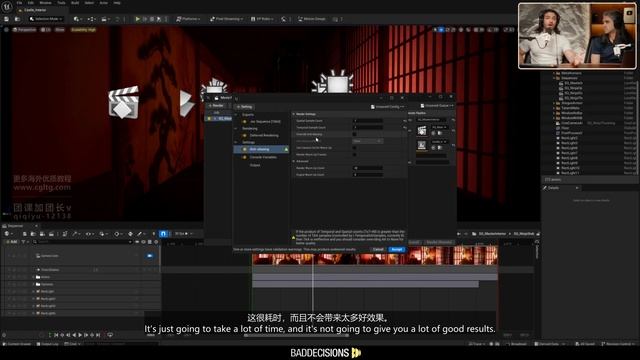Open the Edit menu
The height and width of the screenshot is (360, 640).
(31, 3)
